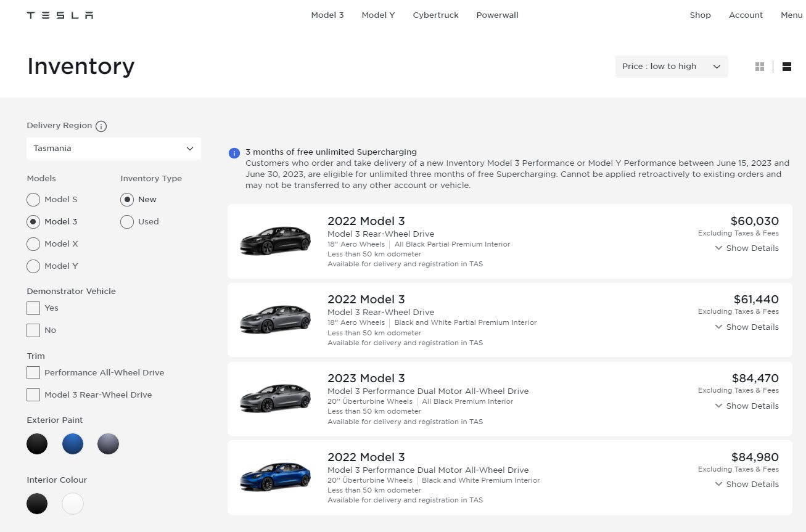Image resolution: width=806 pixels, height=532 pixels.
Task: Open the Tasmania delivery region dropdown
Action: pyautogui.click(x=113, y=148)
